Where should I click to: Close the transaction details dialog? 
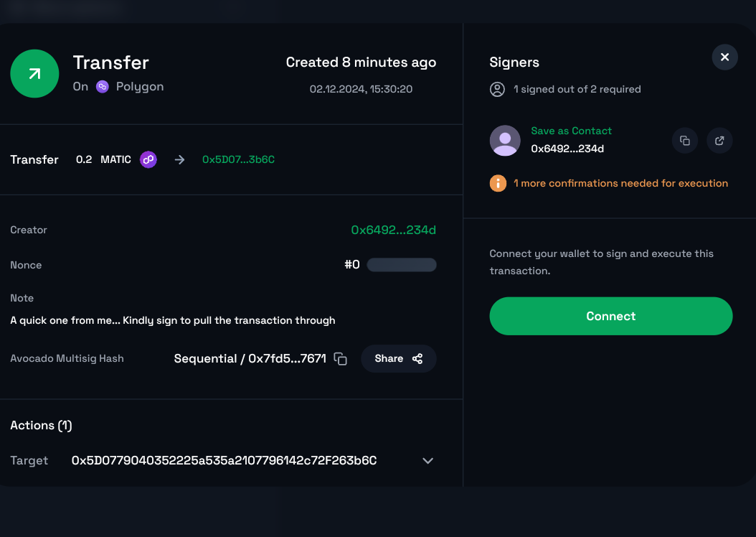724,57
